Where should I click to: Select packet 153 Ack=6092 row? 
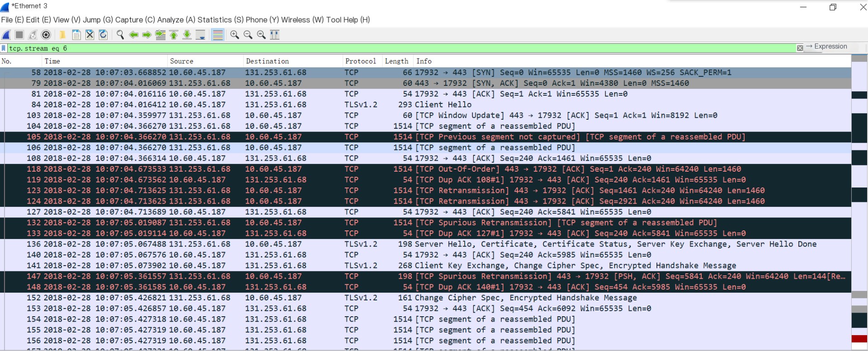pyautogui.click(x=425, y=309)
